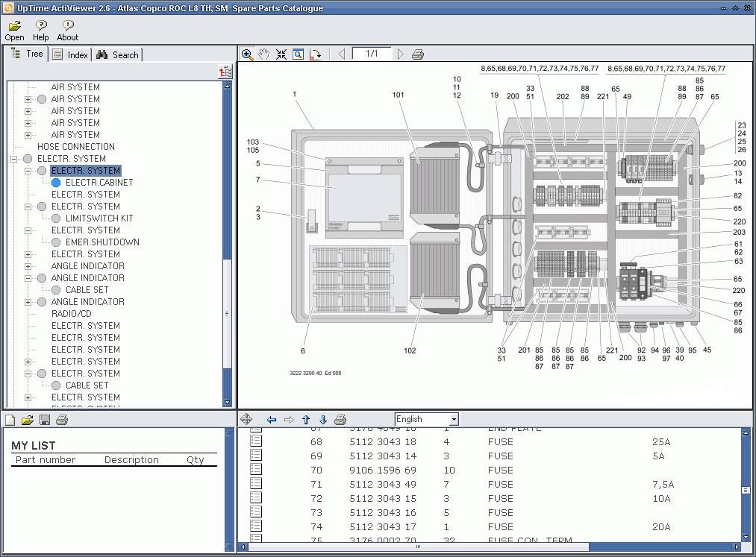Go to previous diagram page arrow

click(342, 54)
